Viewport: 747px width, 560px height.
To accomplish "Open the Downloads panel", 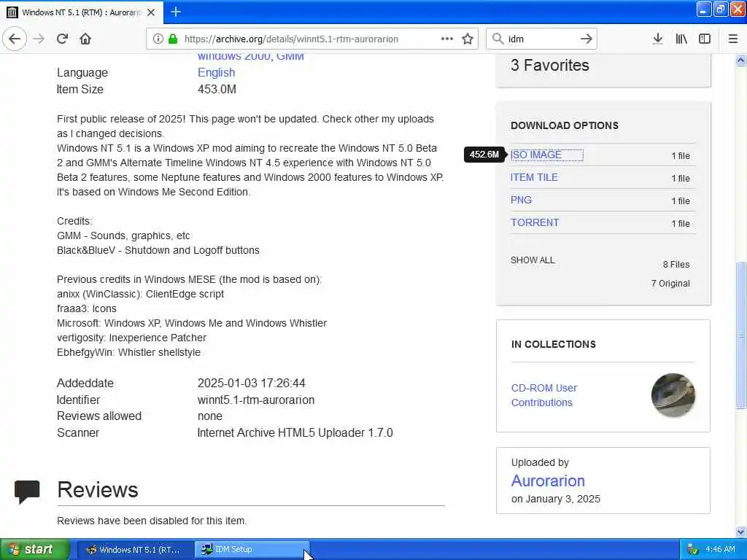I will coord(657,39).
